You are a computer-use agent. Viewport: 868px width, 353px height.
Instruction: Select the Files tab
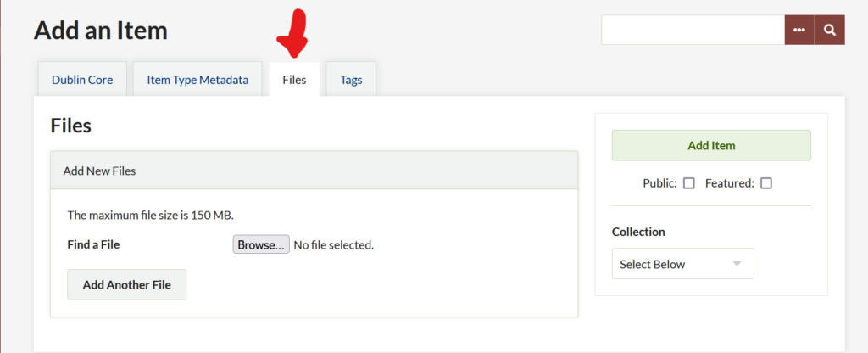point(294,79)
